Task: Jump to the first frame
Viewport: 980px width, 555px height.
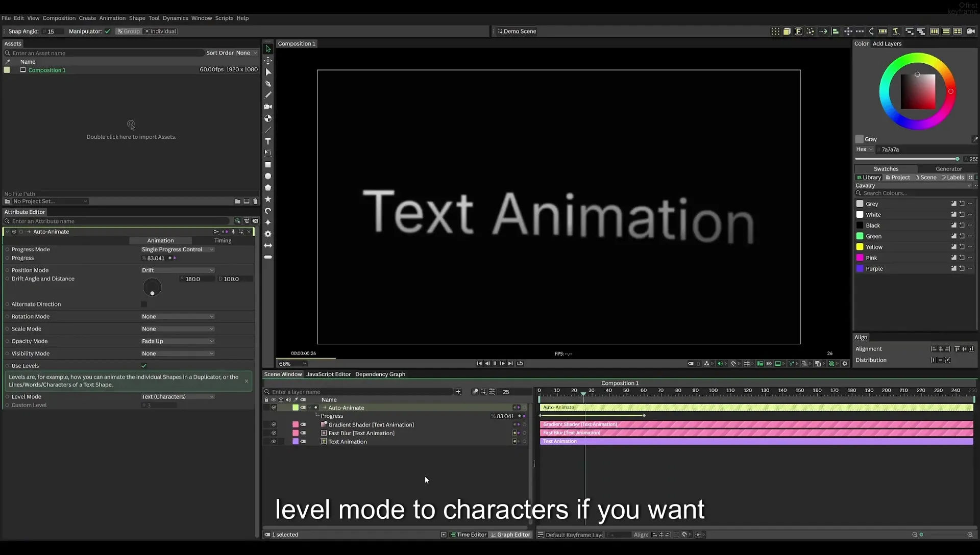Action: (479, 364)
